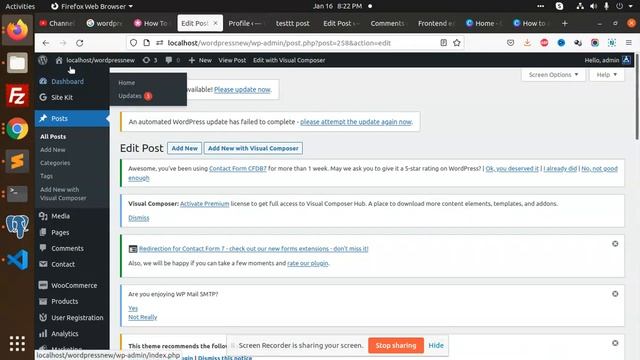This screenshot has width=640, height=360.
Task: Click please attempt the update again now
Action: (x=356, y=122)
